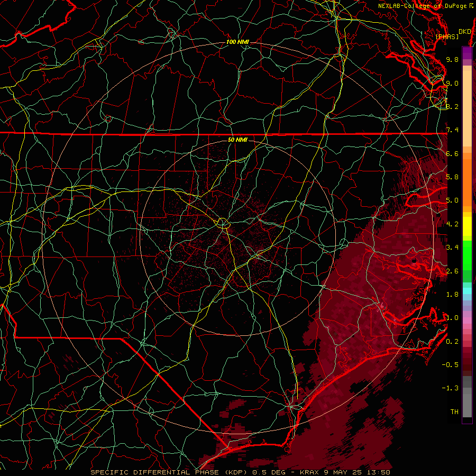The width and height of the screenshot is (476, 476).
Task: Click the radar site circle at map center
Action: coord(223,223)
